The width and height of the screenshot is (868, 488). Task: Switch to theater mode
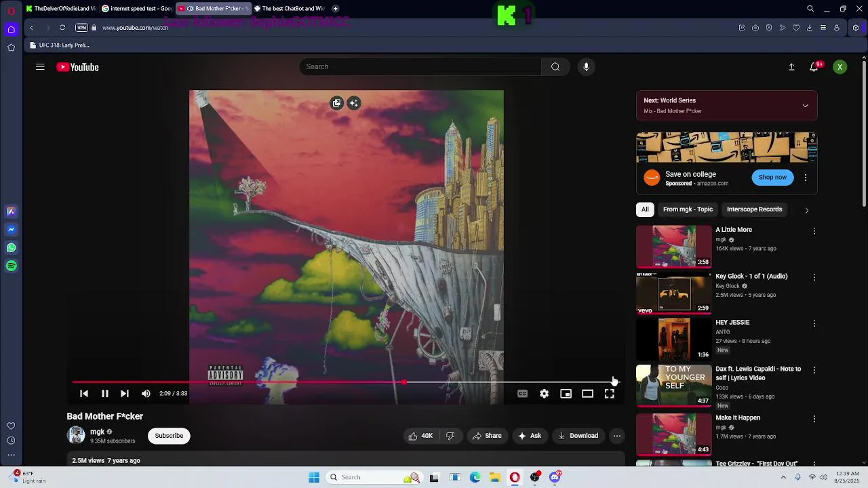pos(587,394)
